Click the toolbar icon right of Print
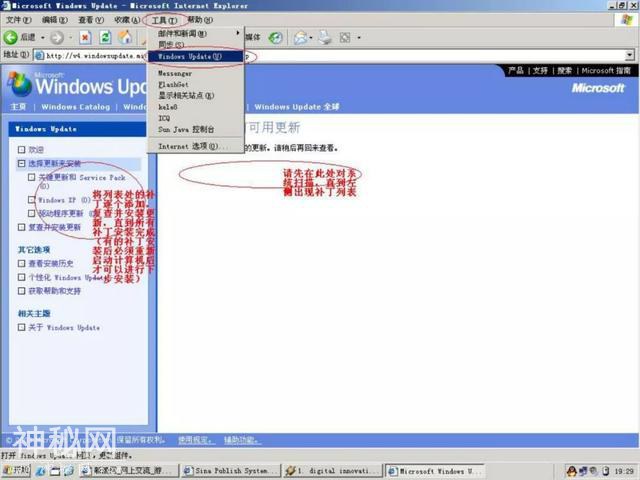640x480 pixels. point(345,38)
